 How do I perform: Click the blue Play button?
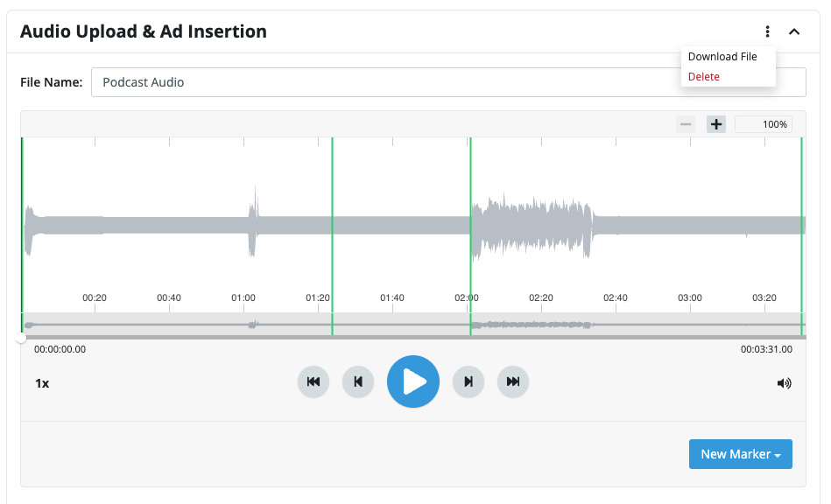point(412,381)
